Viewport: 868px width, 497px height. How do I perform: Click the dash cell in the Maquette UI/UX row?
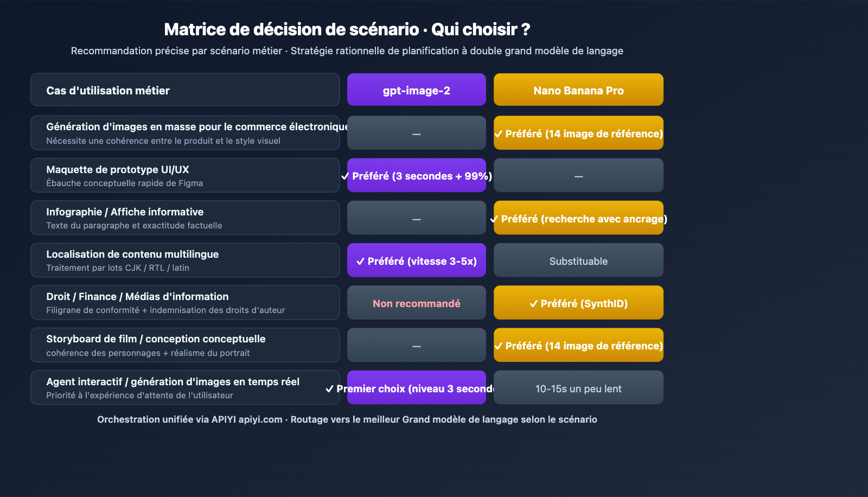(578, 176)
